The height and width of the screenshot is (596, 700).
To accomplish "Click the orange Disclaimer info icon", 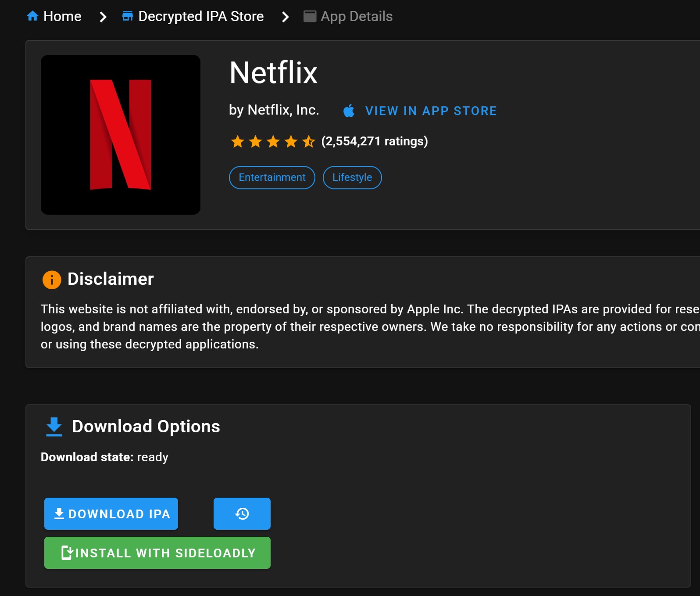I will 52,280.
